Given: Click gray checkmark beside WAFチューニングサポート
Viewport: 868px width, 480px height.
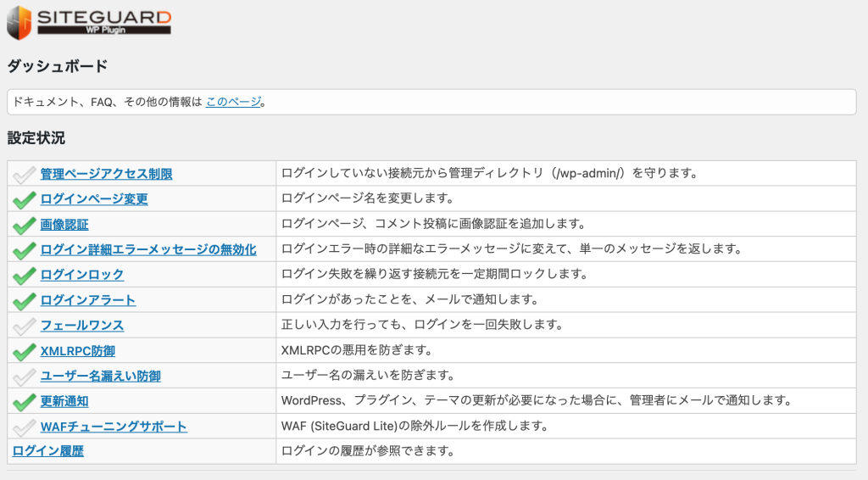Looking at the screenshot, I should pos(24,427).
